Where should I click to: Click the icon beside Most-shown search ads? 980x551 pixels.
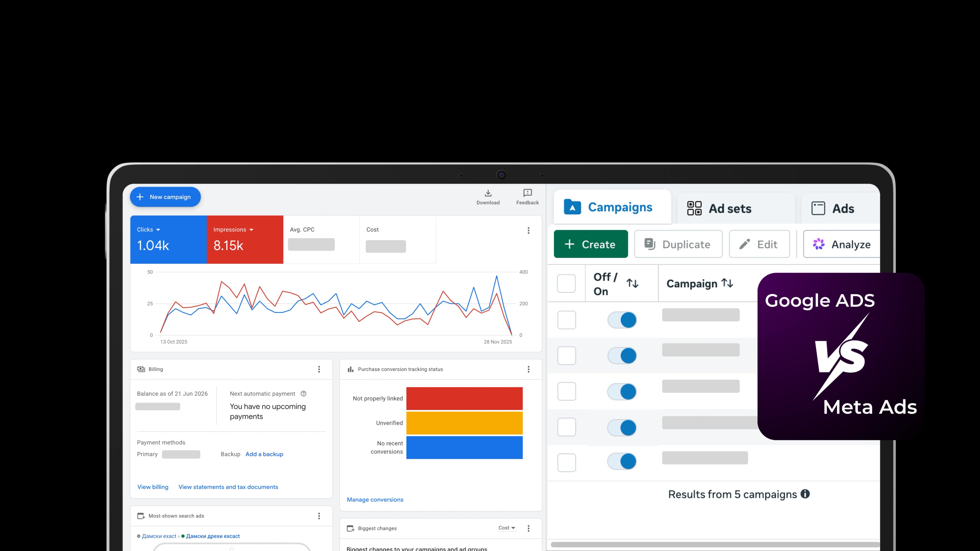point(141,516)
